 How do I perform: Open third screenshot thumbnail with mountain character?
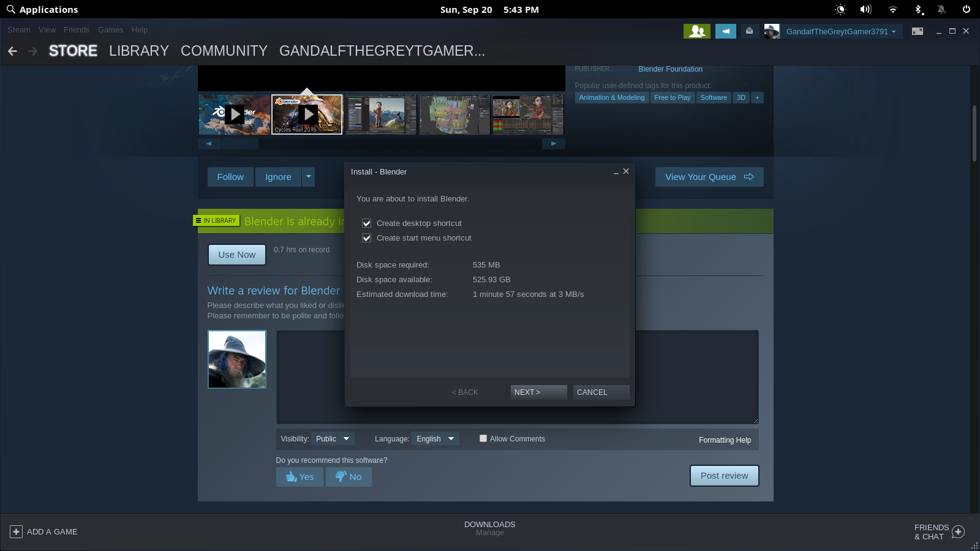(381, 114)
